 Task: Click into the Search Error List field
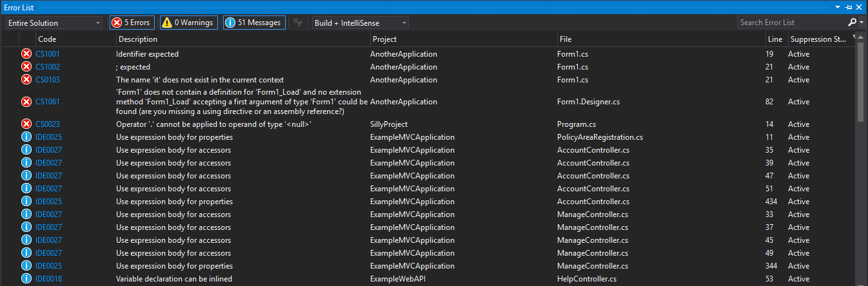(x=791, y=23)
